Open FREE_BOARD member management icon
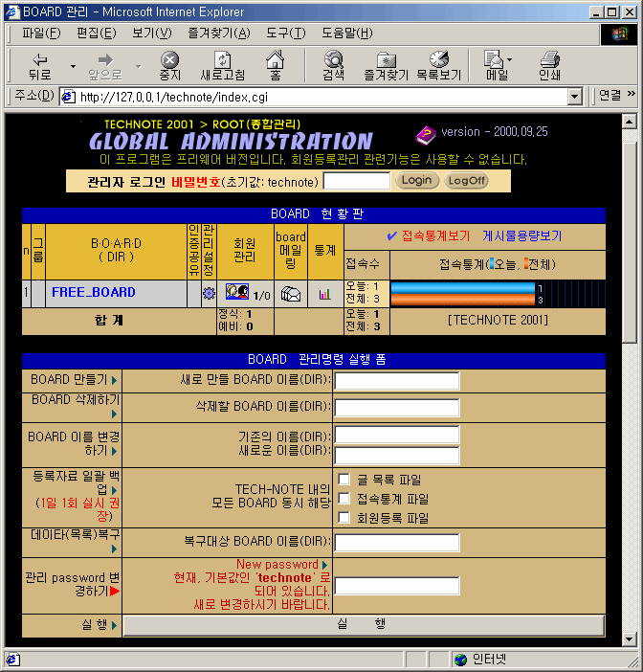Image resolution: width=643 pixels, height=672 pixels. [x=237, y=292]
